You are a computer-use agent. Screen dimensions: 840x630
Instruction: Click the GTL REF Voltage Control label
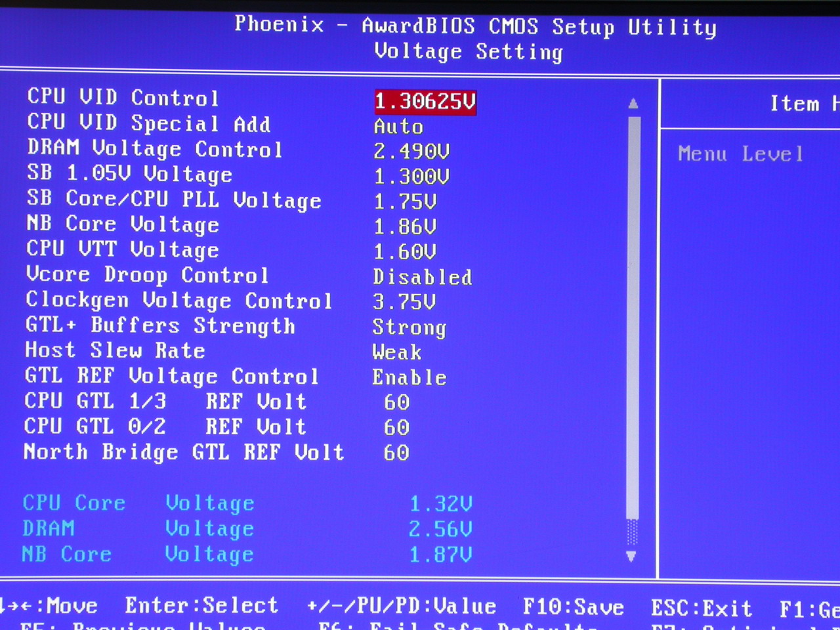(172, 375)
